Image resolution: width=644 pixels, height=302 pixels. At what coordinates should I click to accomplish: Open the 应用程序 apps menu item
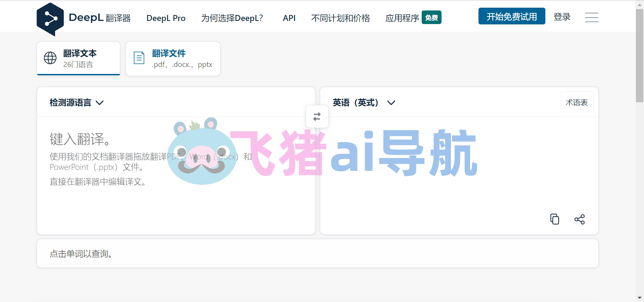point(402,18)
